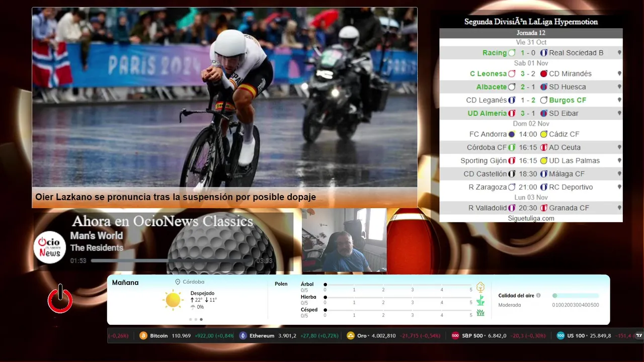Click the UD Almería 3 - 1 score
The width and height of the screenshot is (644, 362).
coord(528,113)
